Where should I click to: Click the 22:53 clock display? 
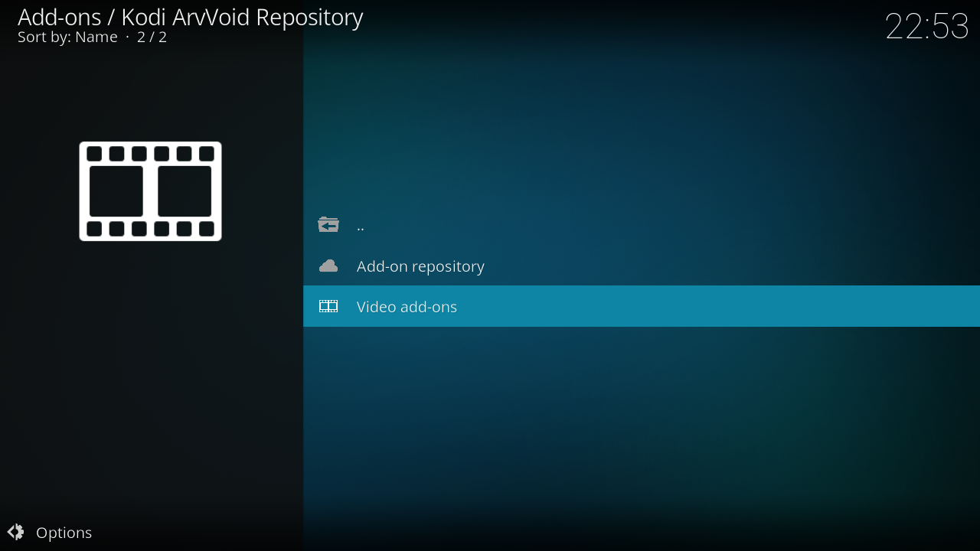click(926, 27)
